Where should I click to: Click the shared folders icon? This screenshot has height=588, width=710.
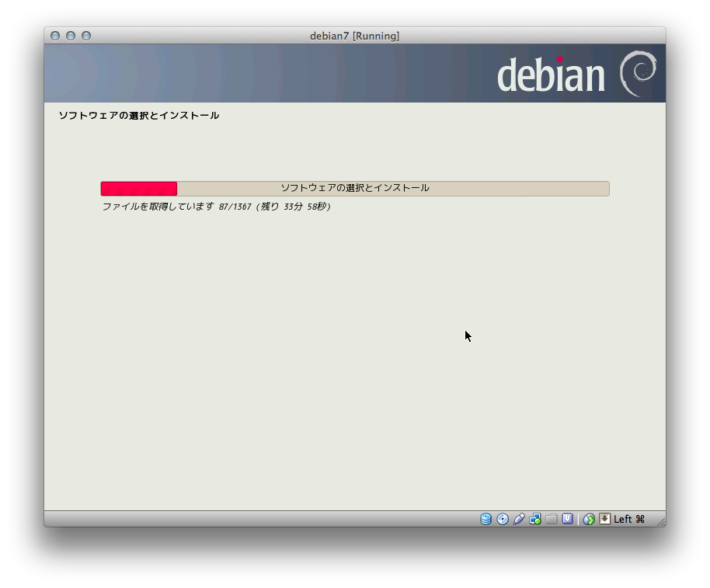coord(551,519)
